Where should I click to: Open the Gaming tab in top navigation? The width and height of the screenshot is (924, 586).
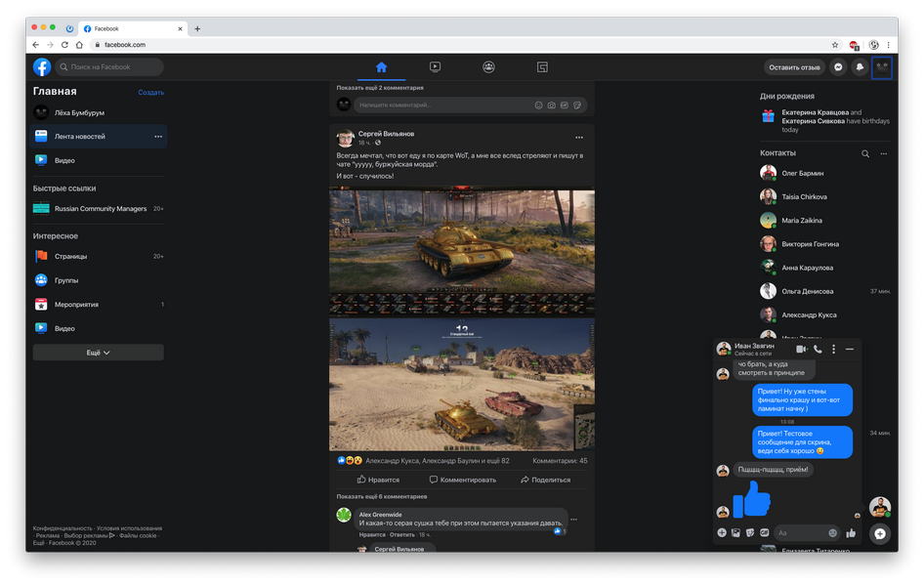coord(542,67)
